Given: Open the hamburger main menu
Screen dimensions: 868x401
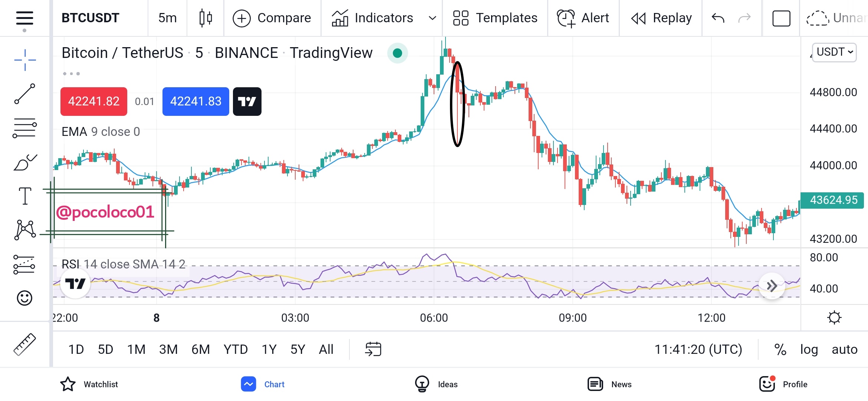Looking at the screenshot, I should tap(24, 18).
